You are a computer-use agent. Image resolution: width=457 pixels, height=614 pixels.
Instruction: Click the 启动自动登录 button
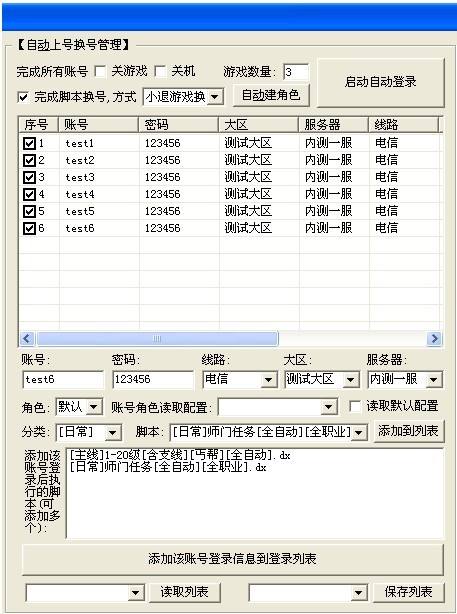[x=381, y=82]
